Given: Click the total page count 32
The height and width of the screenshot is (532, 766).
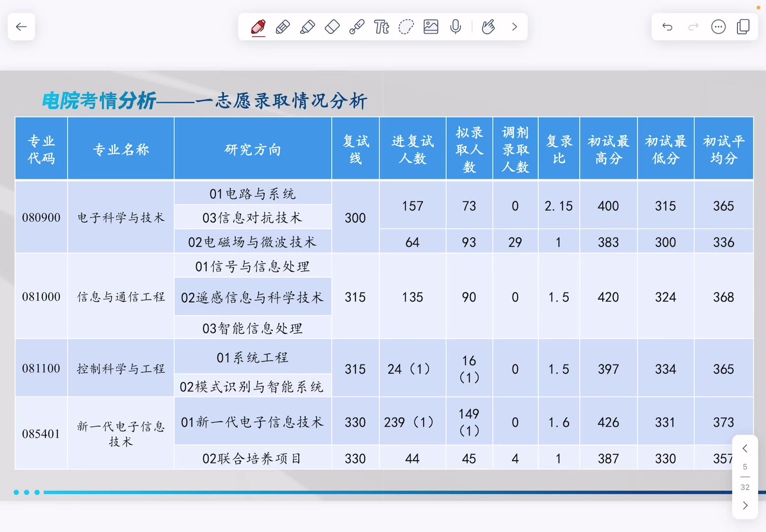Looking at the screenshot, I should click(745, 487).
